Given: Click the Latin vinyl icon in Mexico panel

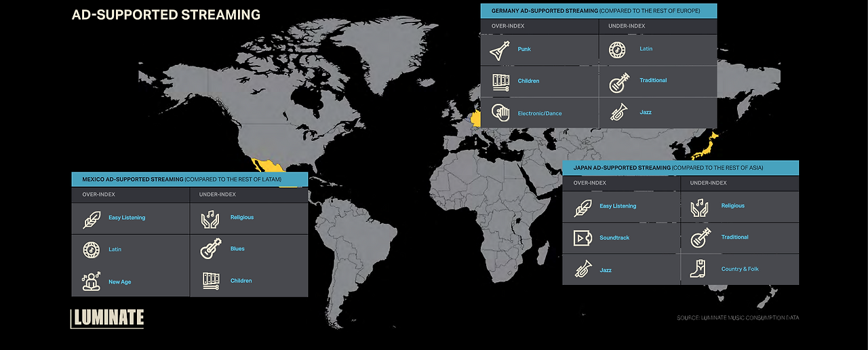Looking at the screenshot, I should (x=91, y=250).
